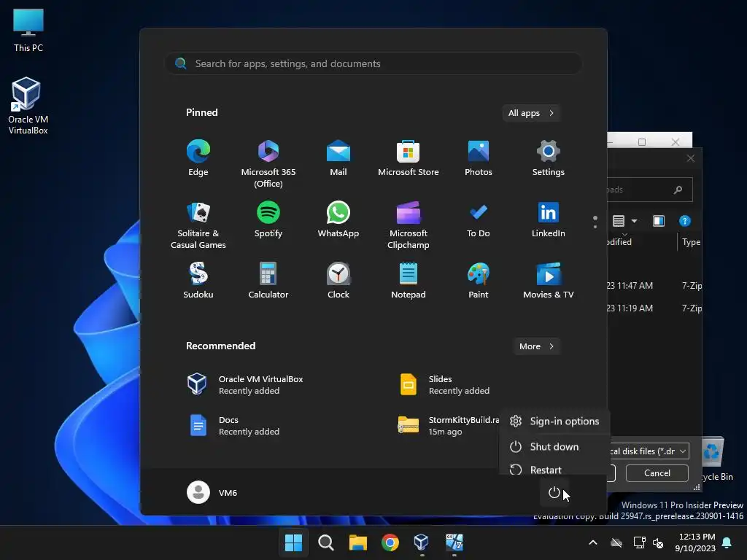Open Microsoft Store from pinned apps
Screen dimensions: 747x560
pyautogui.click(x=409, y=158)
